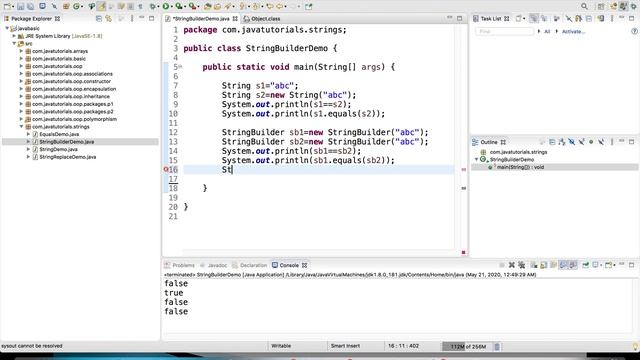Click Remove All Terminated Launches in Console
This screenshot has width=640, height=360.
coord(522,265)
